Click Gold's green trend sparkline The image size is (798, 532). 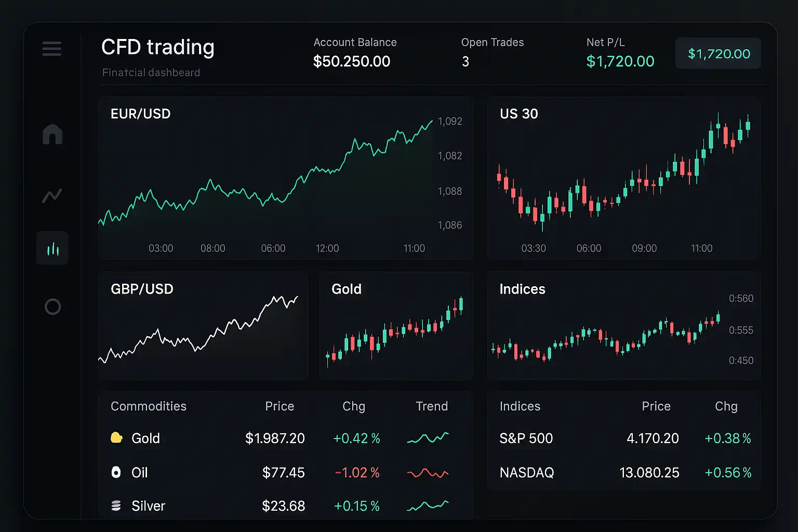tap(427, 438)
